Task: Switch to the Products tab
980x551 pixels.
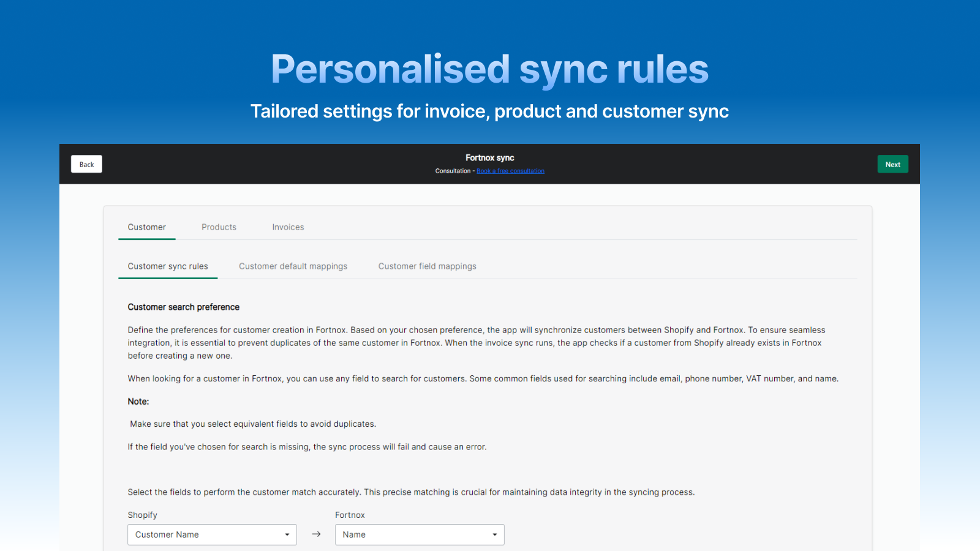Action: tap(219, 227)
